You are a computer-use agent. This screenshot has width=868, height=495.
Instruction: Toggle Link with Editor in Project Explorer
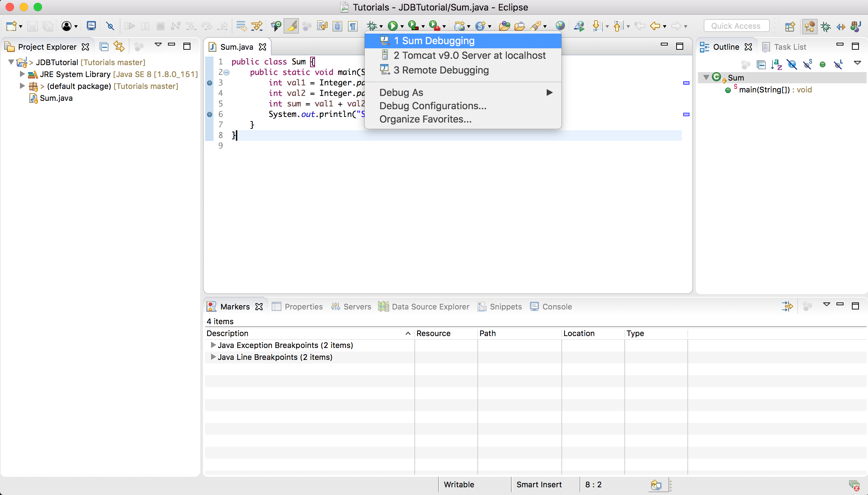119,46
